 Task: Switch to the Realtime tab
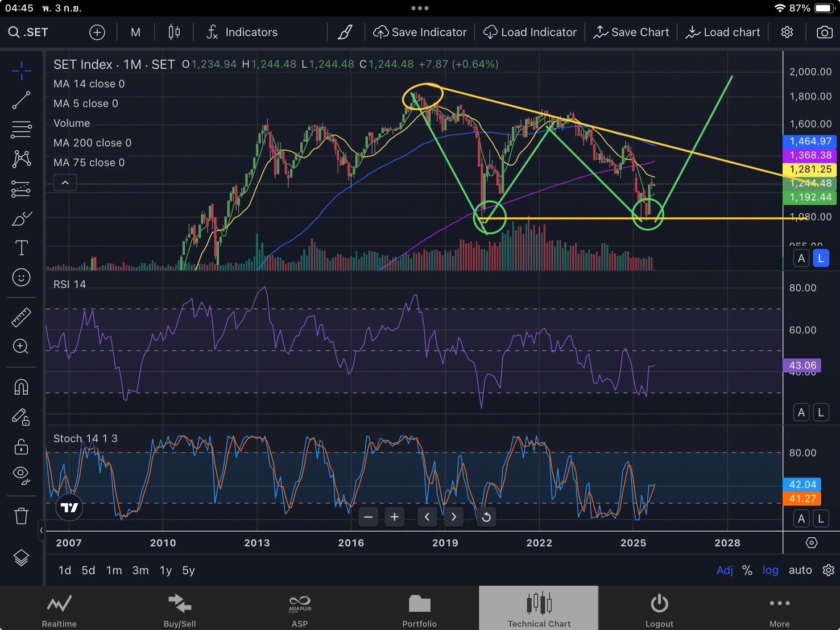pos(59,609)
